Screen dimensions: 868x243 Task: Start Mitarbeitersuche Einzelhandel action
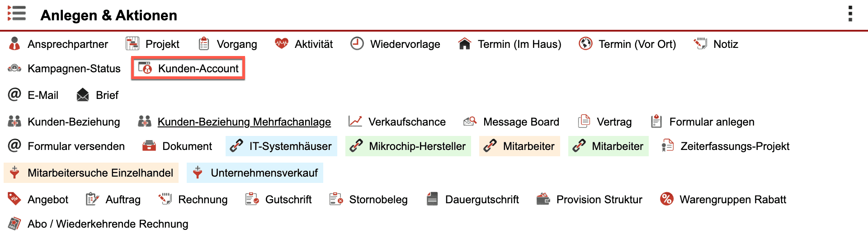(x=91, y=173)
